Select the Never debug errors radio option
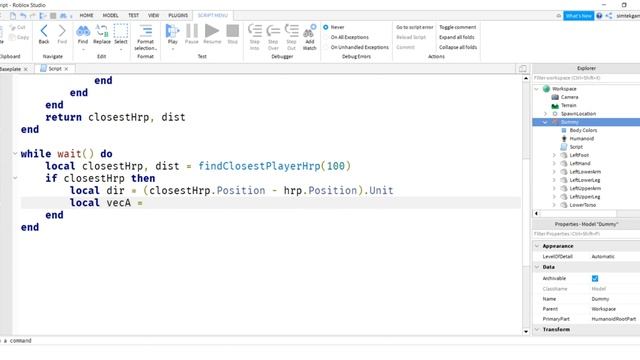The width and height of the screenshot is (640, 360). (x=326, y=27)
